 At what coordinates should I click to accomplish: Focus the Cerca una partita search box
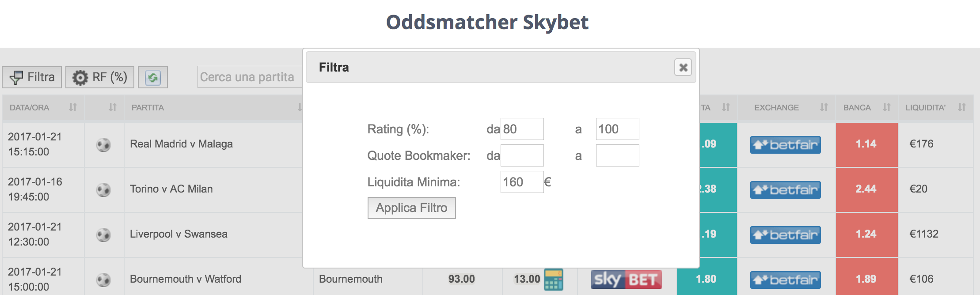(x=250, y=77)
